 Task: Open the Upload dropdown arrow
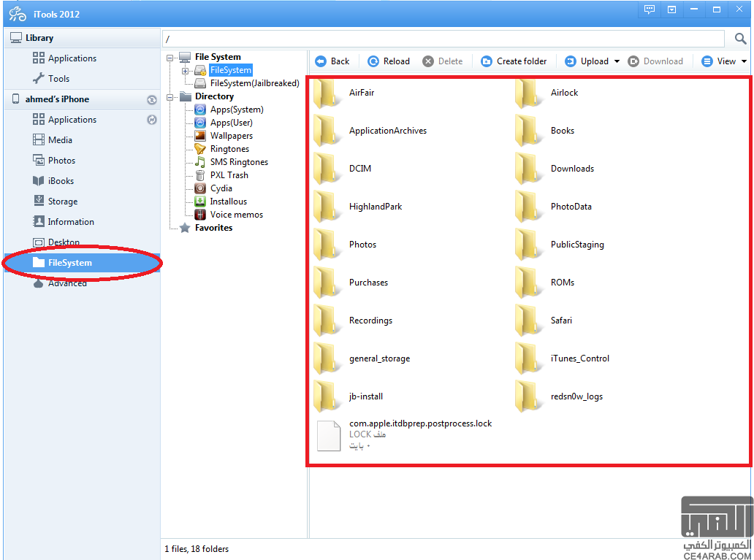pyautogui.click(x=617, y=61)
